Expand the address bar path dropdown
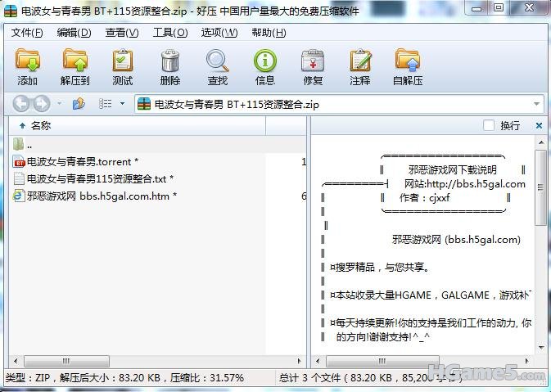 click(x=536, y=104)
